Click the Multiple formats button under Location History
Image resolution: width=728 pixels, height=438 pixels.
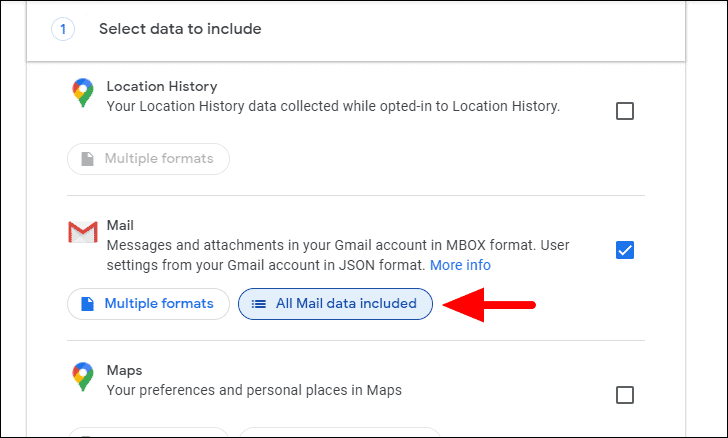click(x=148, y=159)
